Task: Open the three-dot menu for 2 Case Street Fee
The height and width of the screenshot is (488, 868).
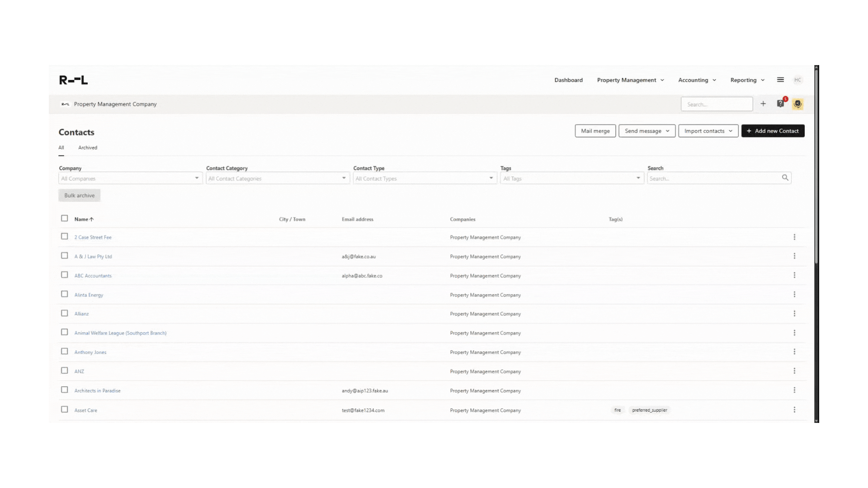Action: tap(794, 237)
